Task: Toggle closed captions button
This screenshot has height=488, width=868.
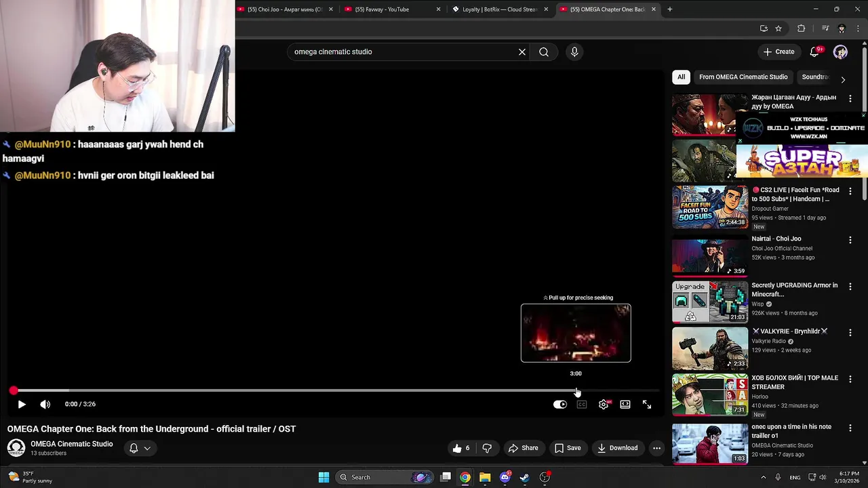Action: (582, 405)
